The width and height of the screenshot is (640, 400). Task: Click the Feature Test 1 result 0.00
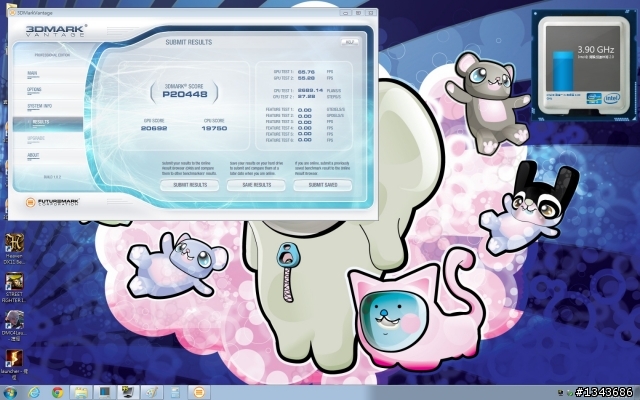304,110
